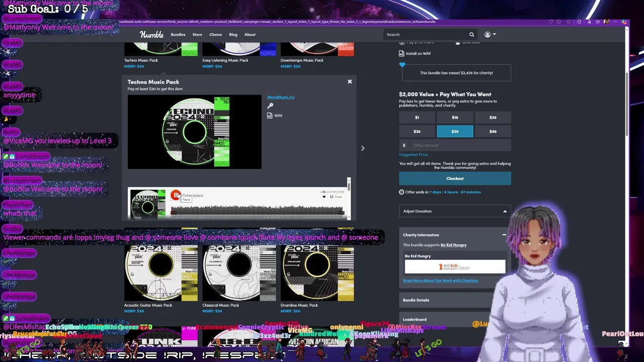Open the Choice menu item

(x=216, y=35)
